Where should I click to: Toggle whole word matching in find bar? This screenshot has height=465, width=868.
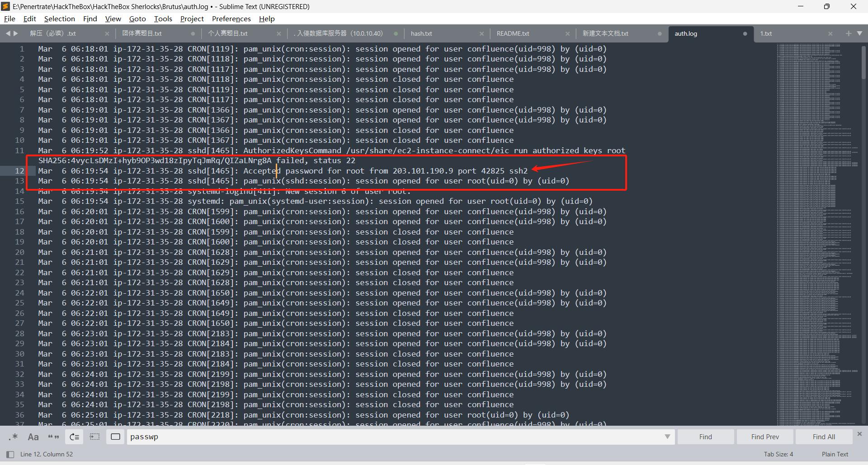click(53, 437)
